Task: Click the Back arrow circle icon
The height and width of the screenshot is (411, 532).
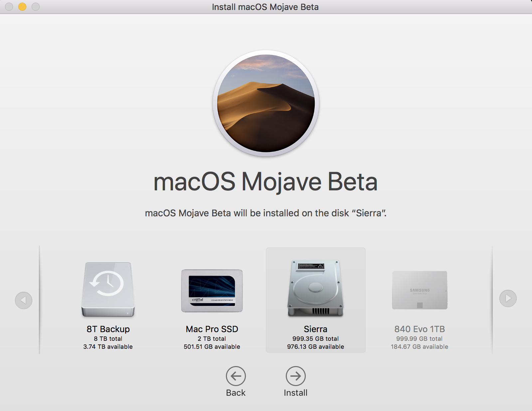Action: (236, 376)
